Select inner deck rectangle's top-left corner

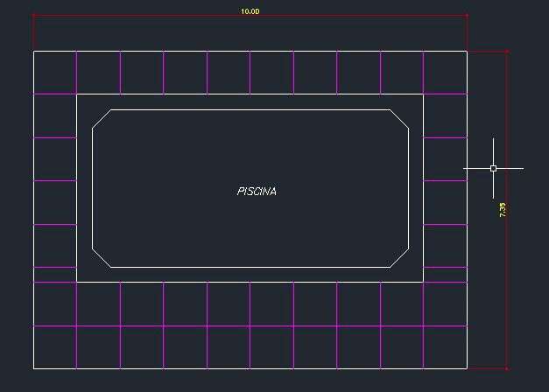[x=77, y=94]
